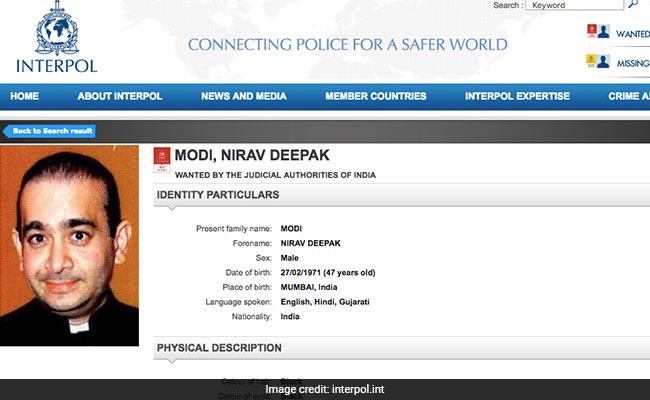Open the HOME menu item

point(24,97)
